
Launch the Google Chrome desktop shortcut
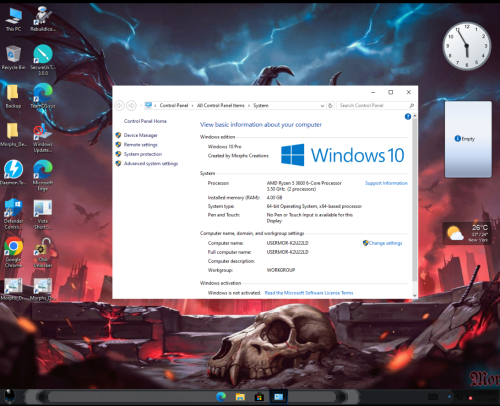13,252
